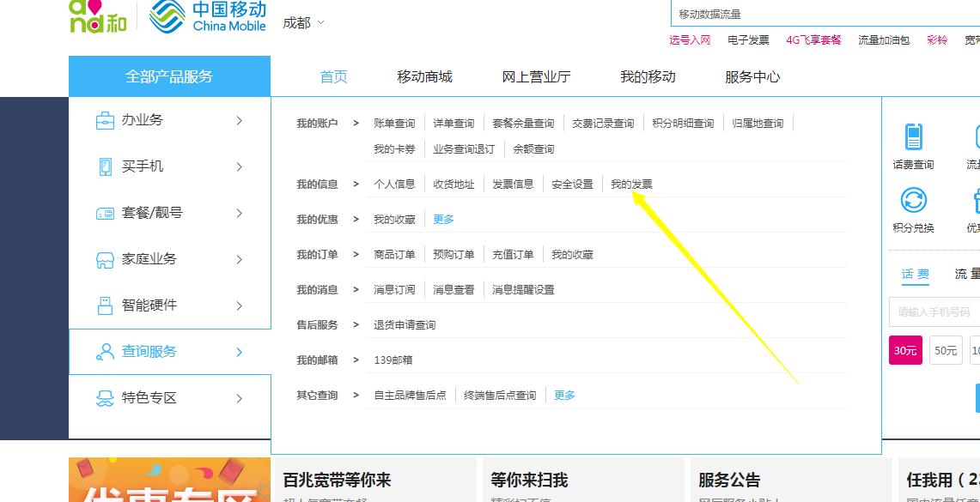The width and height of the screenshot is (980, 502).
Task: Open 充值订单 link
Action: point(513,255)
